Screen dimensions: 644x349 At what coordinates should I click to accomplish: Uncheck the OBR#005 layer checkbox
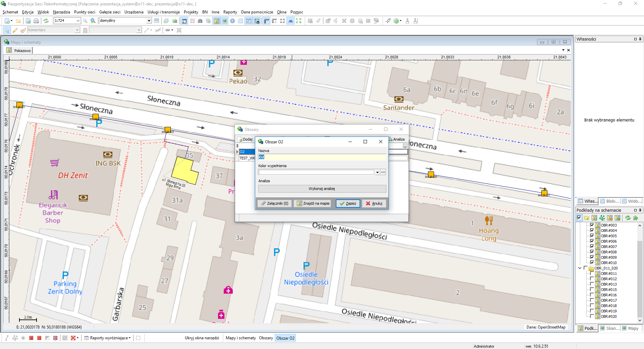(592, 236)
